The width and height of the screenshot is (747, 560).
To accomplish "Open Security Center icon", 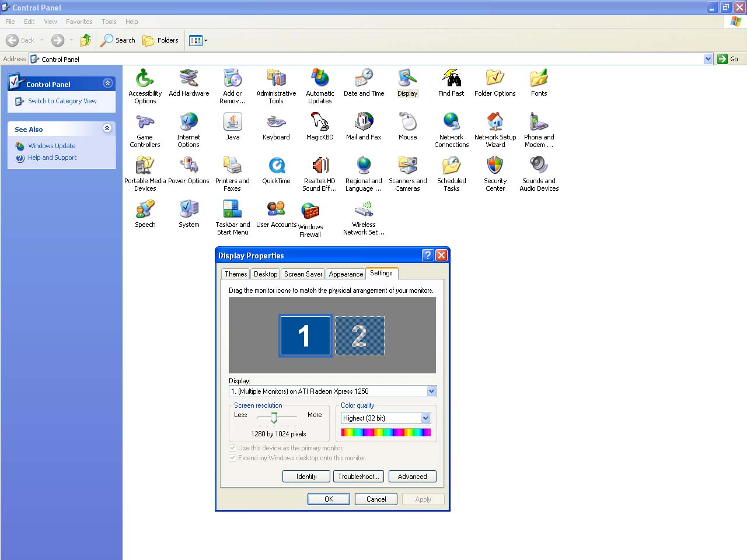I will pyautogui.click(x=495, y=166).
